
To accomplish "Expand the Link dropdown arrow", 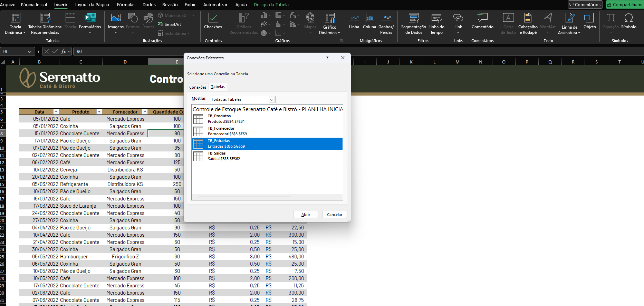I will [x=458, y=32].
